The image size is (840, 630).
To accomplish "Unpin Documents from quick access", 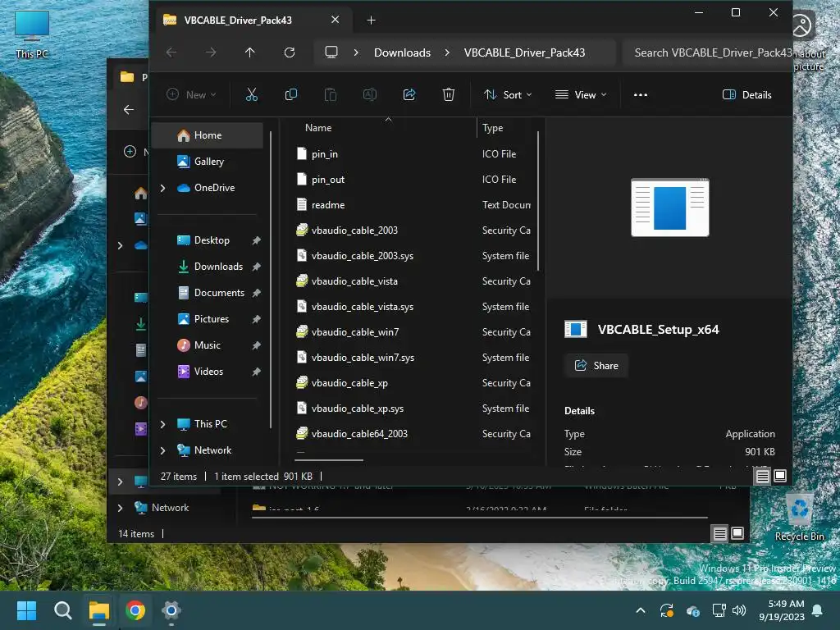I will pyautogui.click(x=257, y=293).
